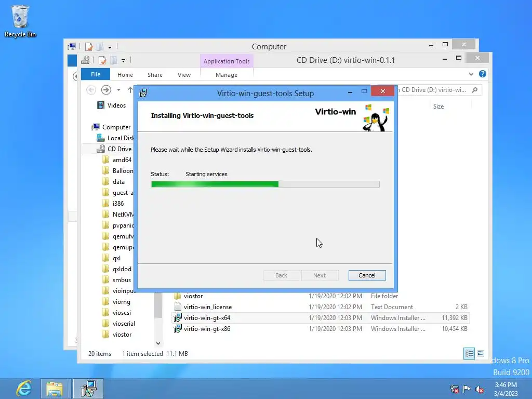Viewport: 532px width, 399px height.
Task: Select virtio-win-gt-x86 installer file icon
Action: (178, 329)
